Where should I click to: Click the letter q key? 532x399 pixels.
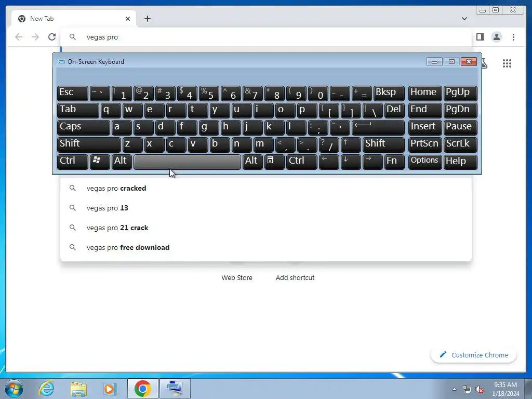pyautogui.click(x=111, y=110)
